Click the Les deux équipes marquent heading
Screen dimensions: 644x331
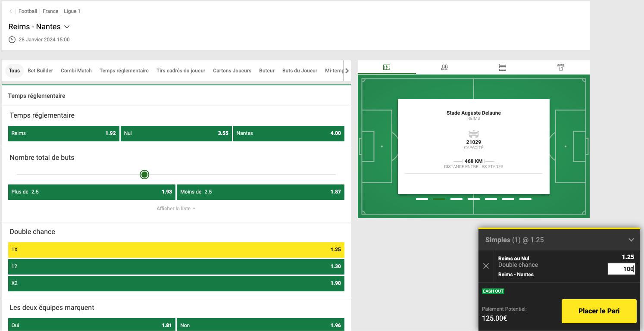52,308
